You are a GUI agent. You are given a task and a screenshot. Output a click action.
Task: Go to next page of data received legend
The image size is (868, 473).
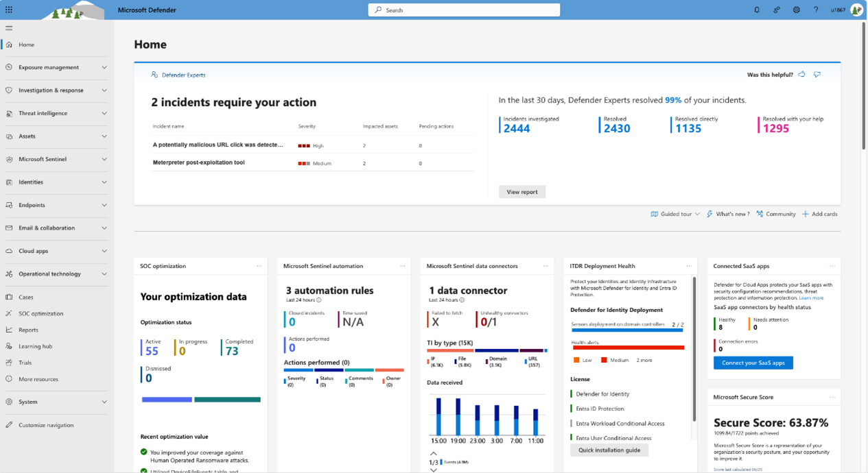pos(433,470)
